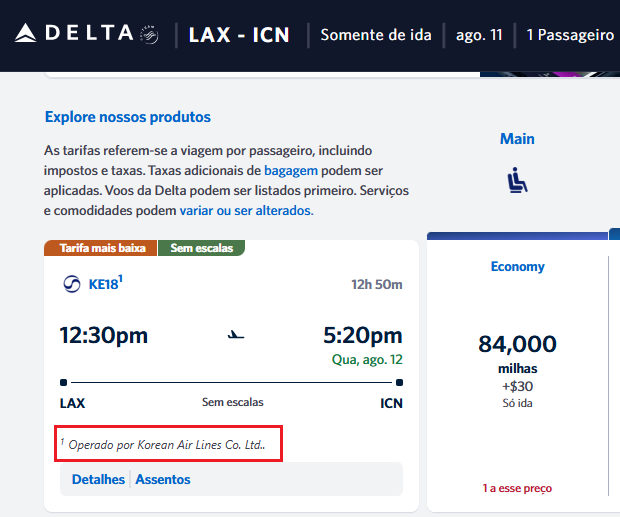Click the SkyTeam emblem beside Delta
Image resolution: width=620 pixels, height=517 pixels.
pyautogui.click(x=151, y=35)
